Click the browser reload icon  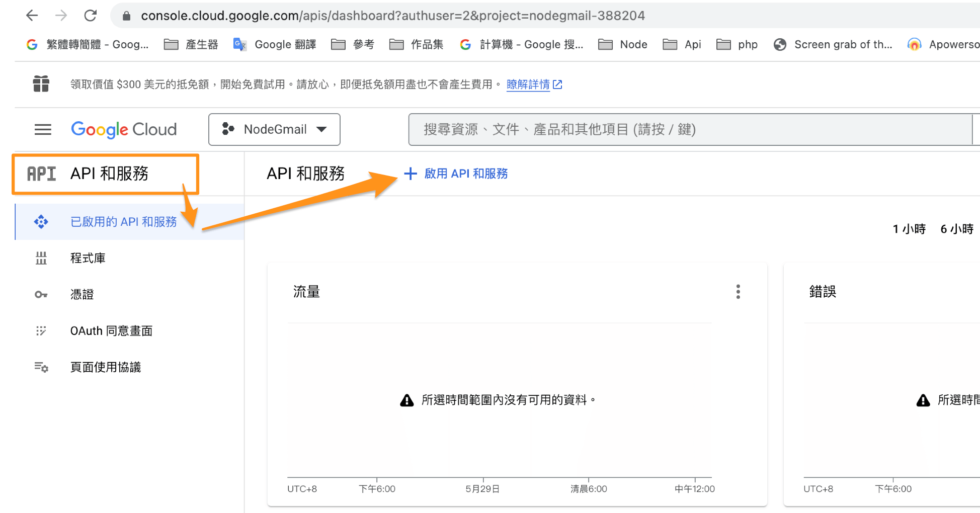click(91, 16)
